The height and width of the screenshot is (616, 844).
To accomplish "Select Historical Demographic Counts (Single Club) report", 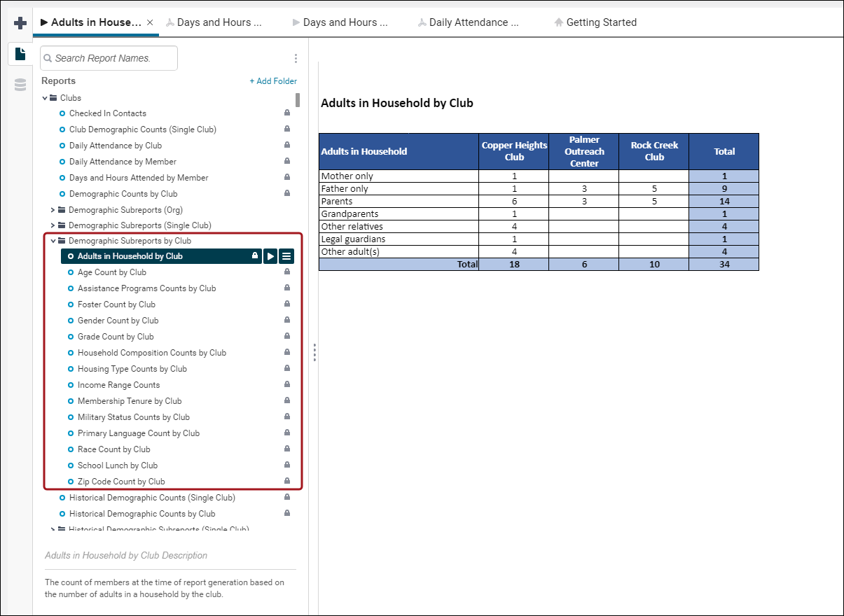I will [152, 498].
